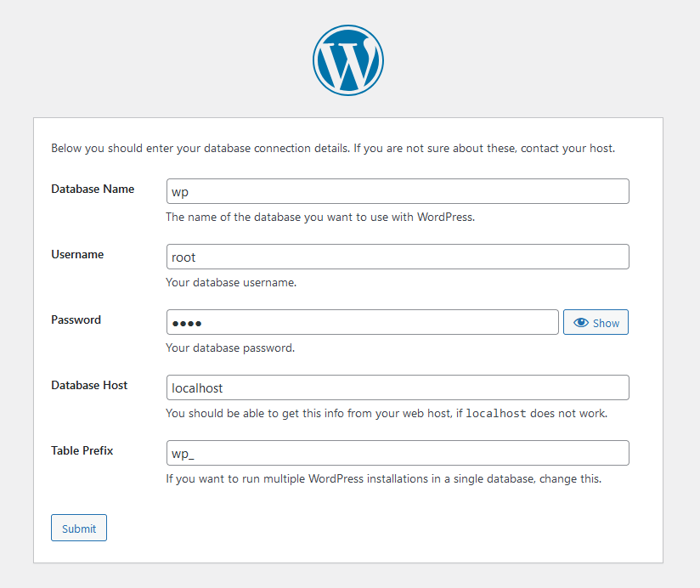Click "Your database username." help text
Image resolution: width=700 pixels, height=588 pixels.
pyautogui.click(x=231, y=282)
